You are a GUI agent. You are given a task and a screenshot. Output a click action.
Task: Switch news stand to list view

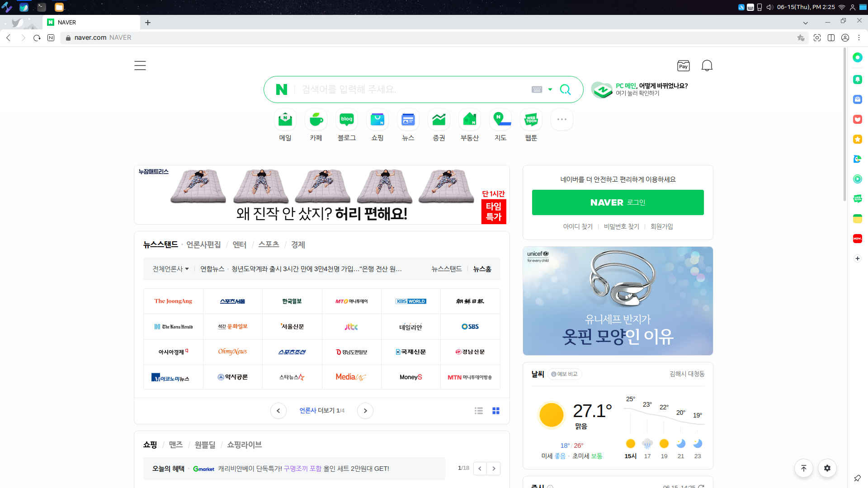click(479, 411)
